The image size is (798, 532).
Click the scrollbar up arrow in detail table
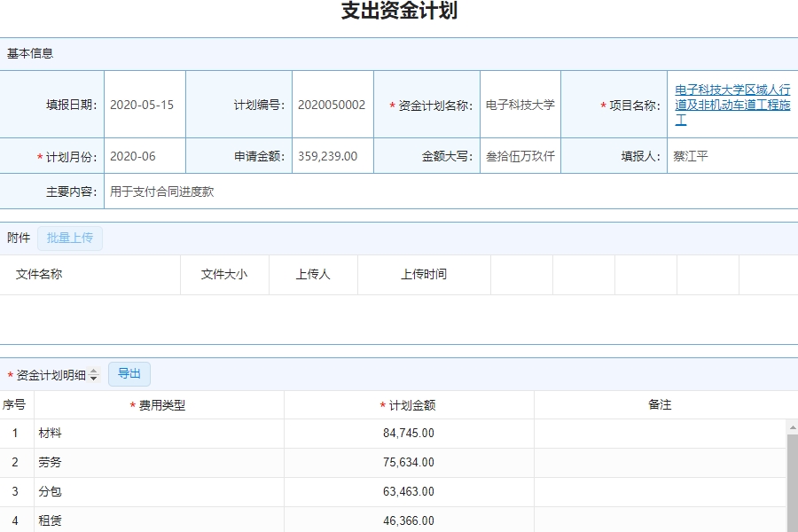[793, 428]
